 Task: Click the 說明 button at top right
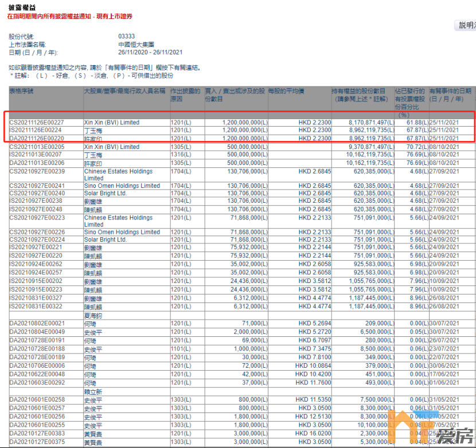465,25
